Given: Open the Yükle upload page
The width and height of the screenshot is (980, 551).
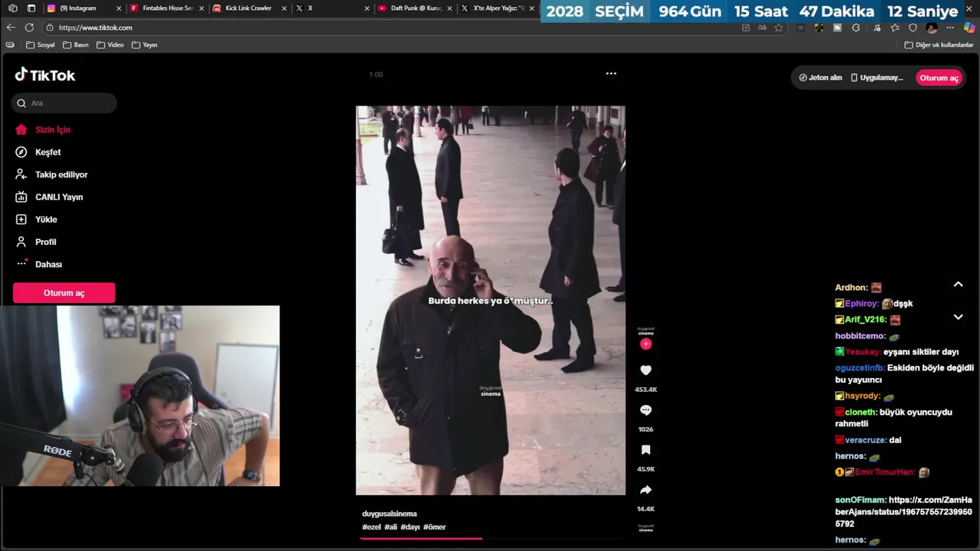Looking at the screenshot, I should [36, 220].
